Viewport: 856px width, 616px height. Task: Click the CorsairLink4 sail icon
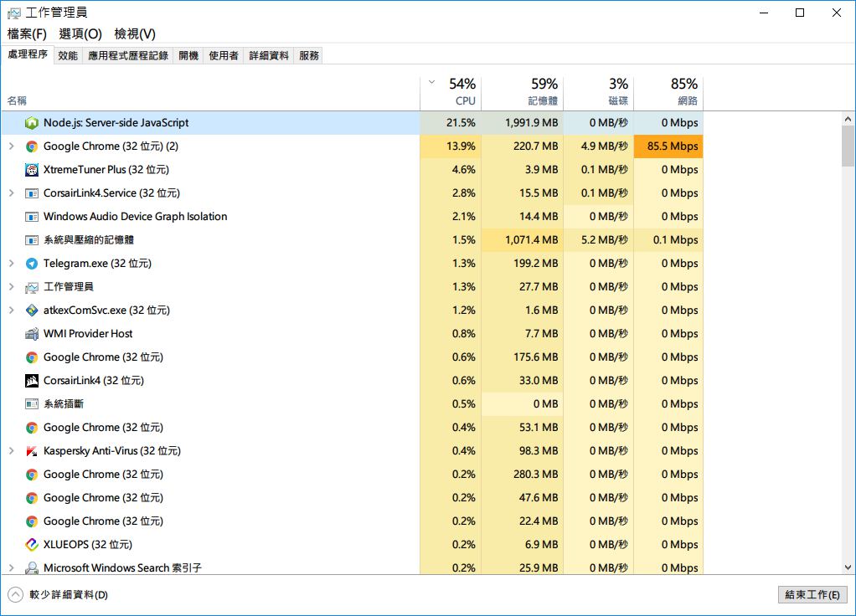(32, 381)
